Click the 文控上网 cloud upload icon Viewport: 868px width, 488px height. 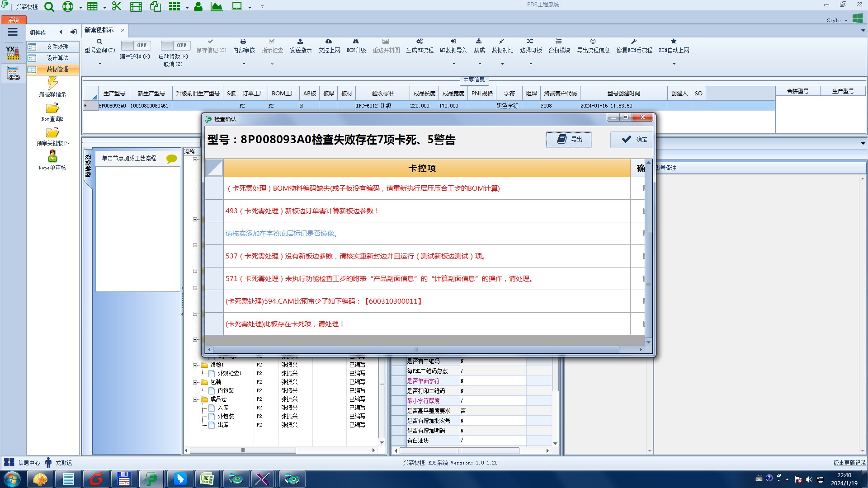(x=329, y=42)
